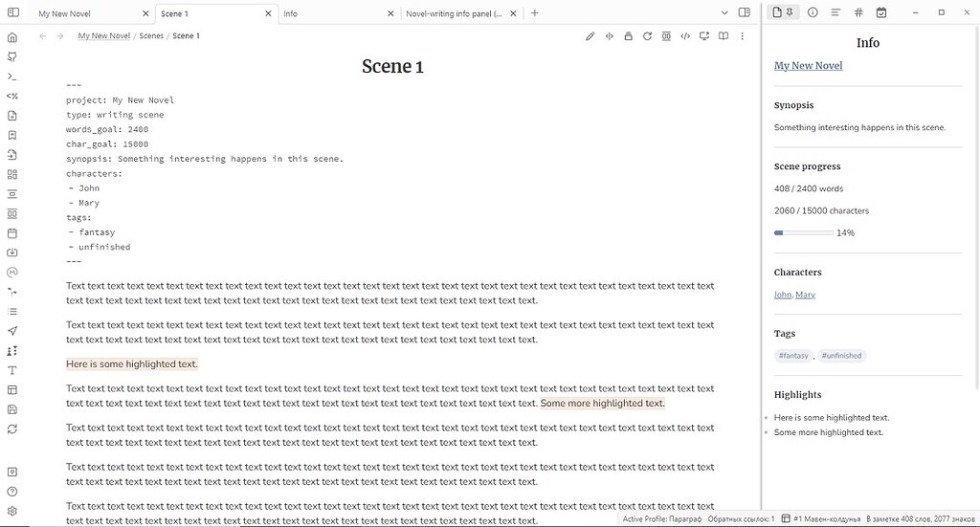
Task: Open the tab list dropdown chevron
Action: click(x=724, y=13)
